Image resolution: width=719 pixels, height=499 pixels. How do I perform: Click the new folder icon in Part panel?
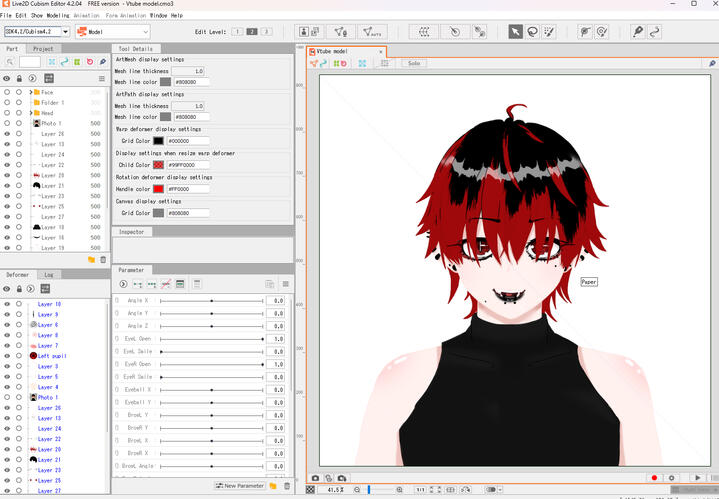(x=91, y=259)
